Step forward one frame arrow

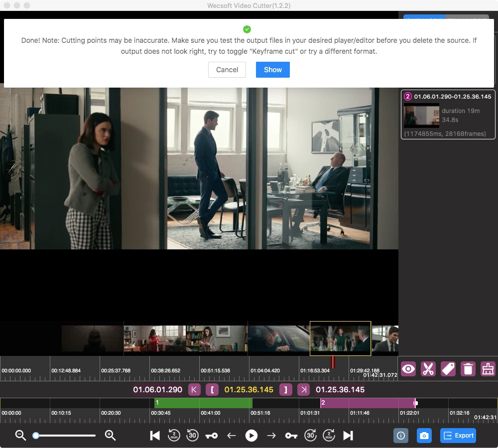coord(271,436)
